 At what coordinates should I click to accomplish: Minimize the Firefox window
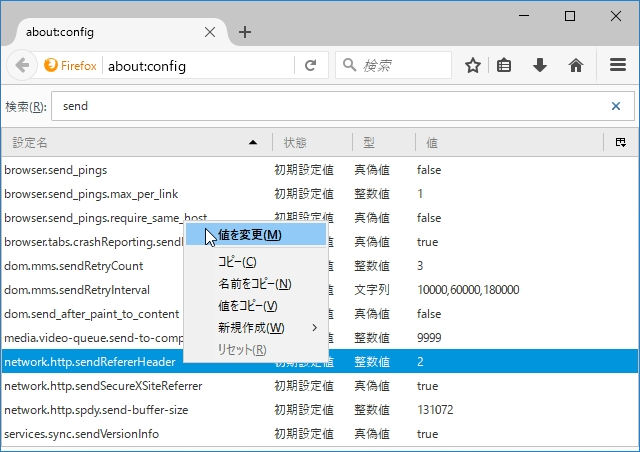point(524,16)
